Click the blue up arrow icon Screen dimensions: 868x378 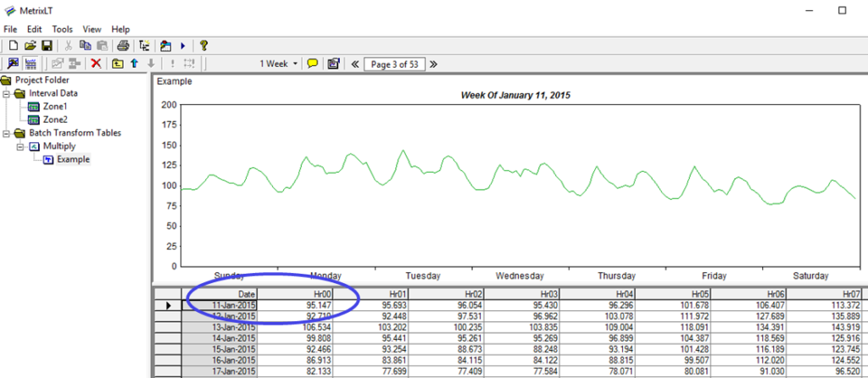point(134,64)
